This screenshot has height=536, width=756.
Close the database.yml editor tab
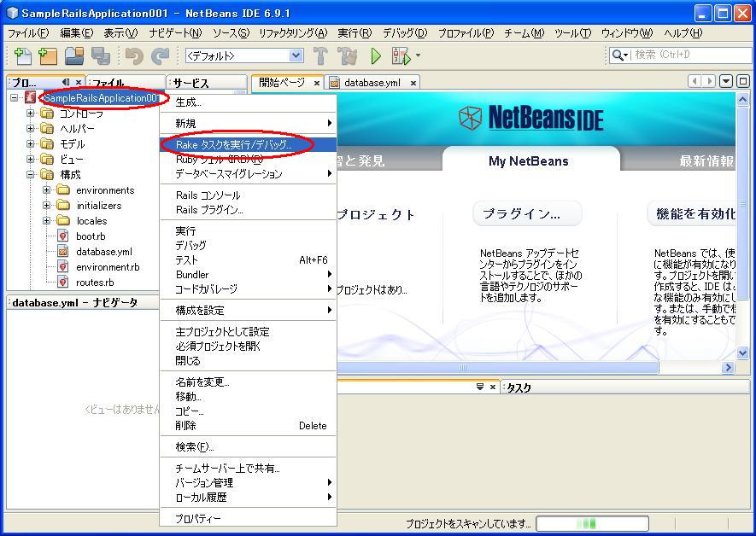(x=413, y=83)
